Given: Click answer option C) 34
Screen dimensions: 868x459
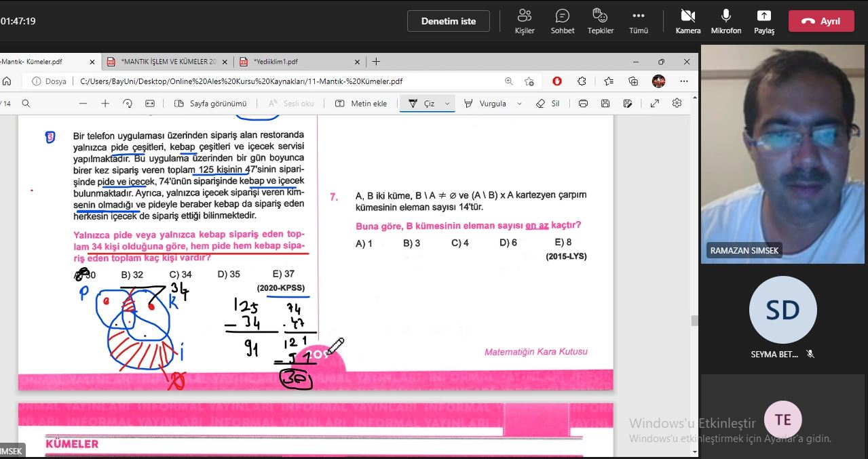Looking at the screenshot, I should tap(181, 275).
